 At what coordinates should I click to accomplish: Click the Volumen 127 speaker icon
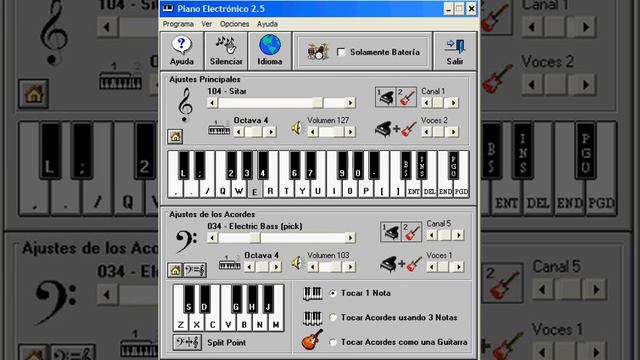tap(298, 129)
